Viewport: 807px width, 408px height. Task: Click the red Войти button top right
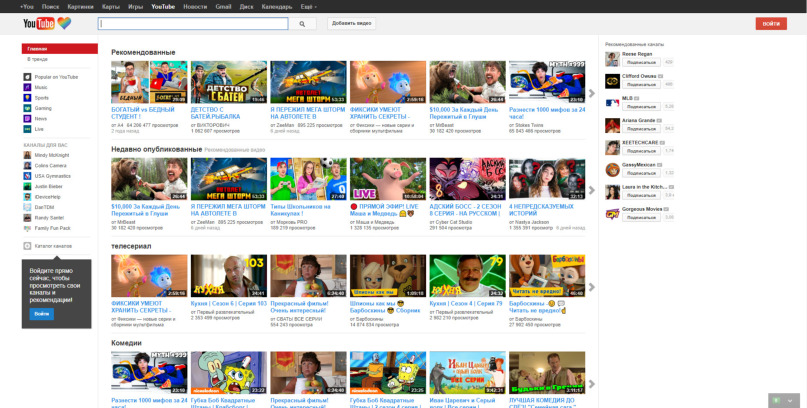point(771,24)
